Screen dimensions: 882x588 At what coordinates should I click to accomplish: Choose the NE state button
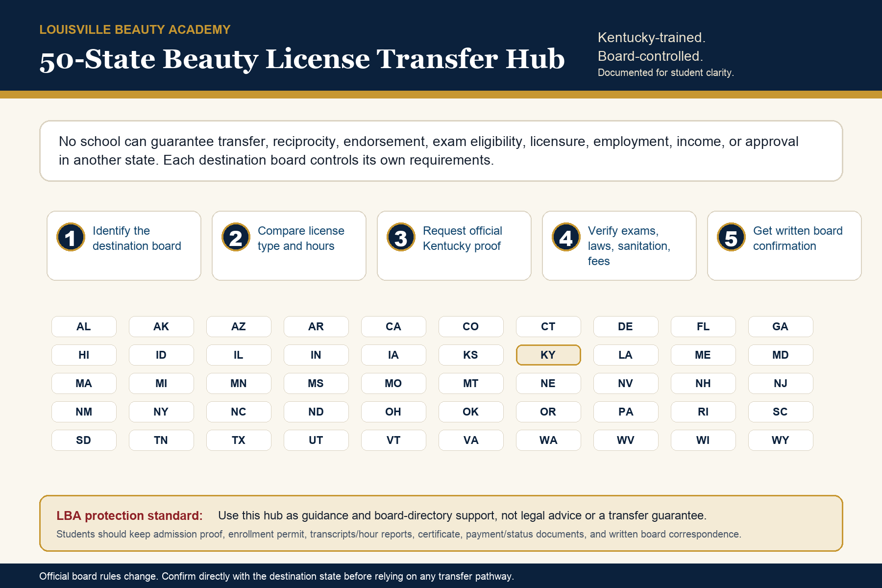(x=548, y=383)
